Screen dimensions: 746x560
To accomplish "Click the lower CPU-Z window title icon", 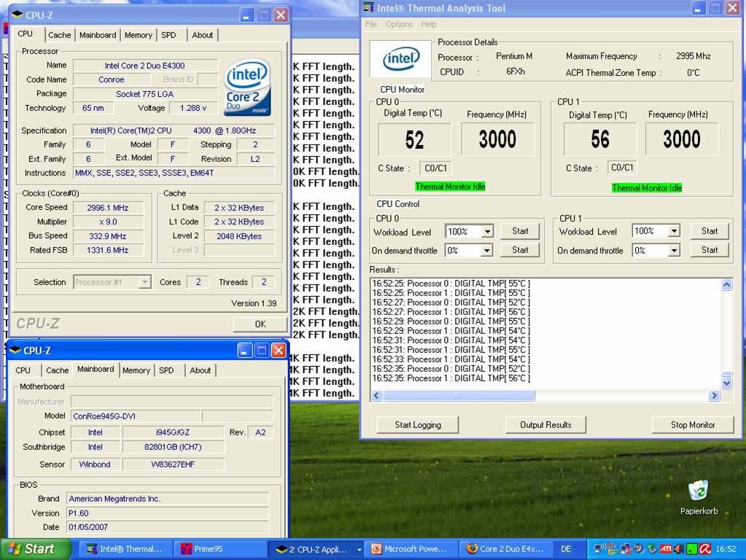I will [x=15, y=350].
